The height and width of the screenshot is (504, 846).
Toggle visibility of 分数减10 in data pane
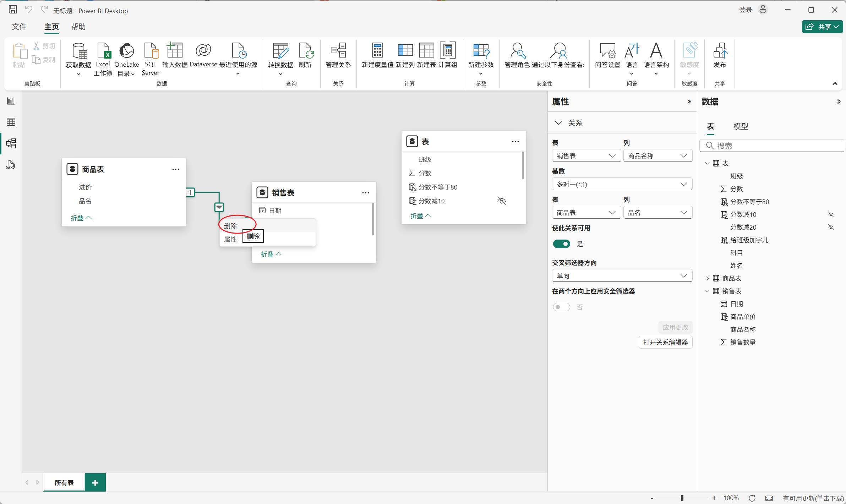pyautogui.click(x=831, y=214)
